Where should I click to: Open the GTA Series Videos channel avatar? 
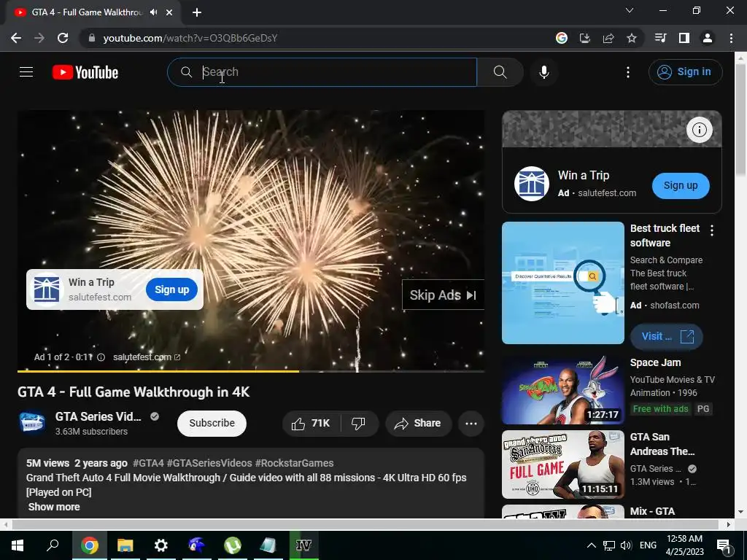click(x=32, y=423)
